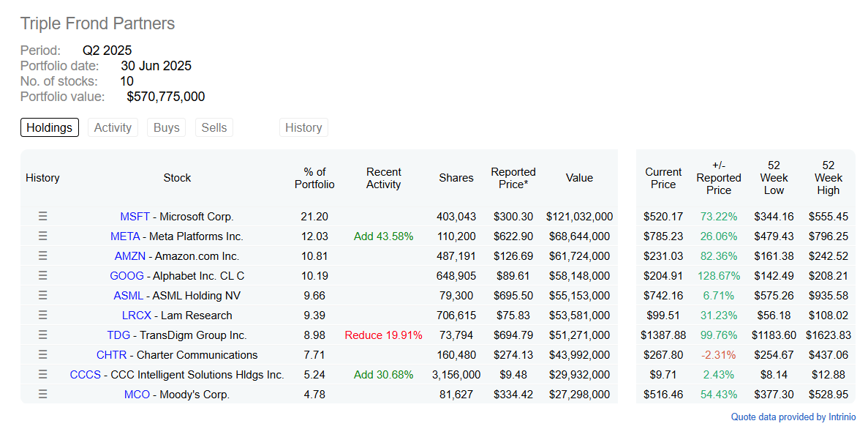Open history icon for Charter Communications row
Image resolution: width=868 pixels, height=429 pixels.
tap(42, 355)
